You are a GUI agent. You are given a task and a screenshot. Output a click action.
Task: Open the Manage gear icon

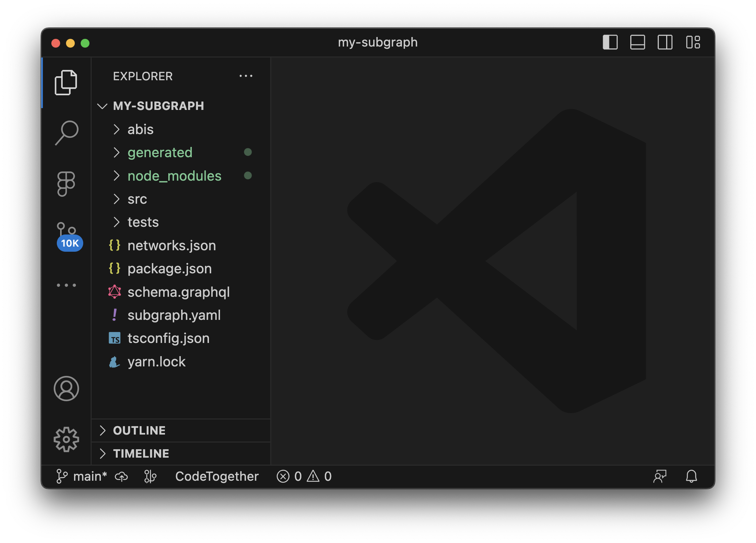point(66,439)
